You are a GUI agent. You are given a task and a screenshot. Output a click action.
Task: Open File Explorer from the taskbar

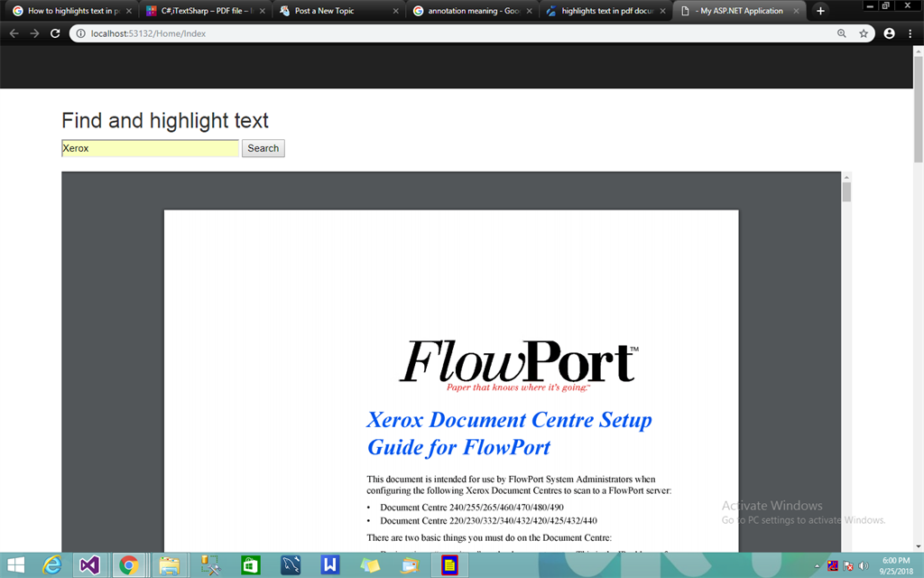tap(169, 565)
